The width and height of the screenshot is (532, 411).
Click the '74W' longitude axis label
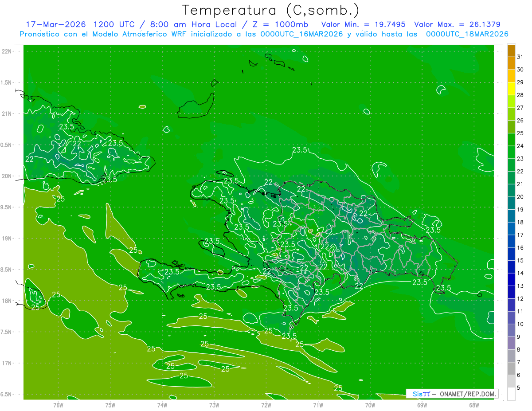pos(162,405)
